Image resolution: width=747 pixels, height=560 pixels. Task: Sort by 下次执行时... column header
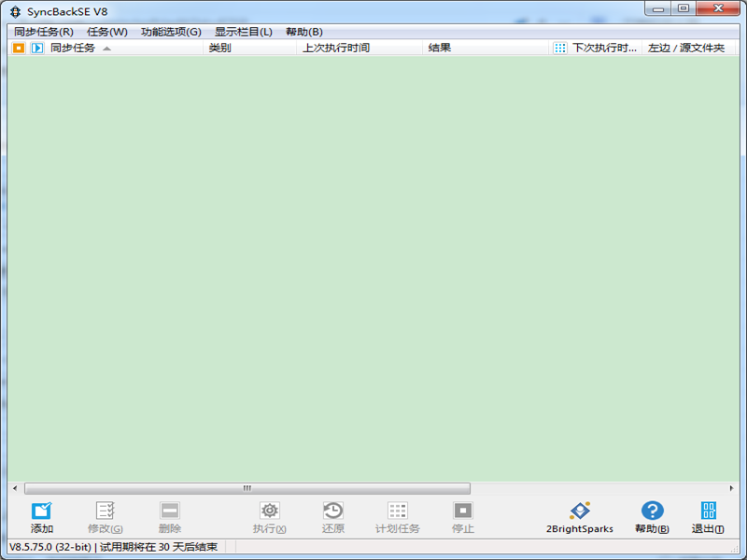coord(604,48)
